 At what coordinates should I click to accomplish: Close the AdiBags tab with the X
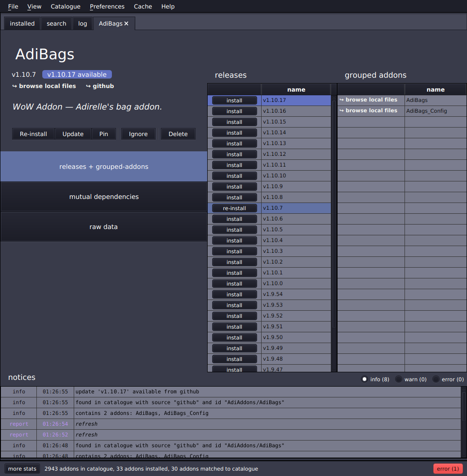coord(126,24)
